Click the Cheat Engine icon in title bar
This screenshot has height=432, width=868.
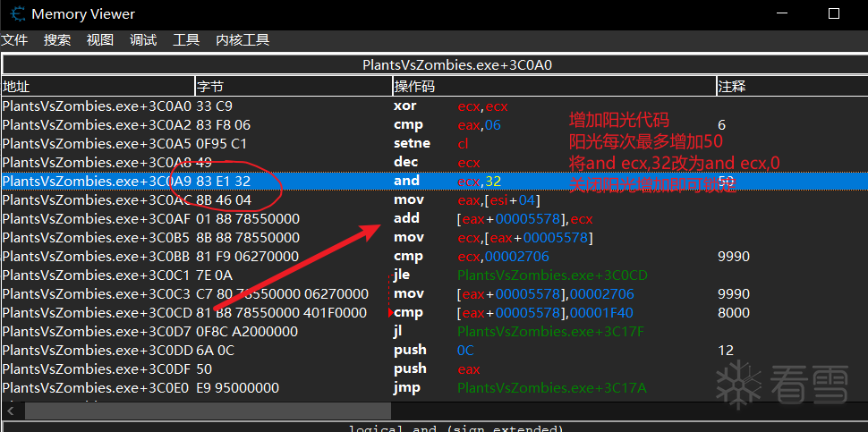(17, 13)
